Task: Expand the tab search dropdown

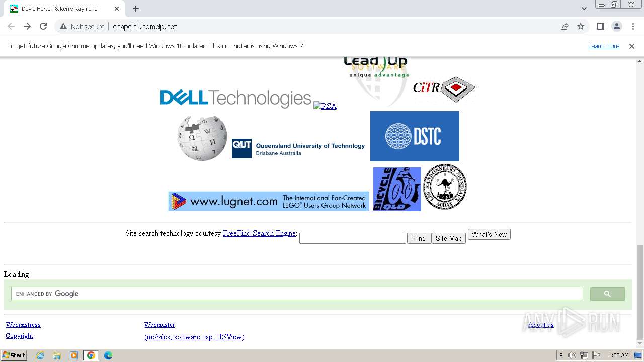Action: 584,9
